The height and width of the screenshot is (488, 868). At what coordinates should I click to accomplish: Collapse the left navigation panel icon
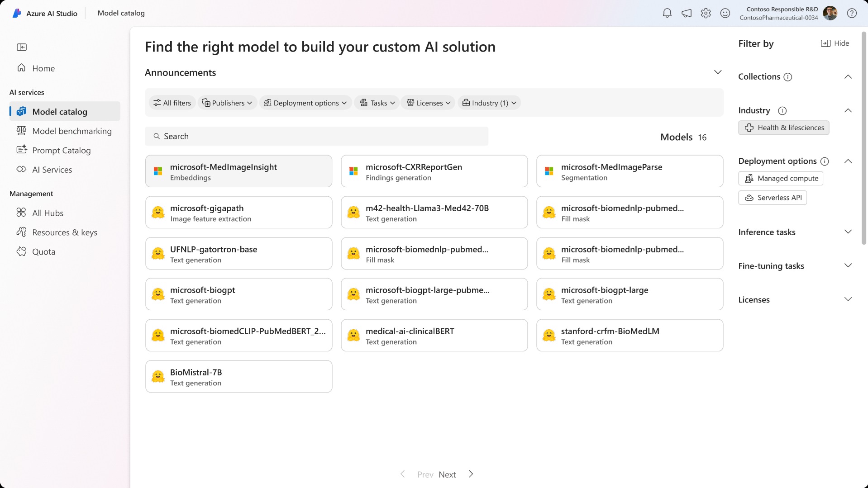coord(22,47)
